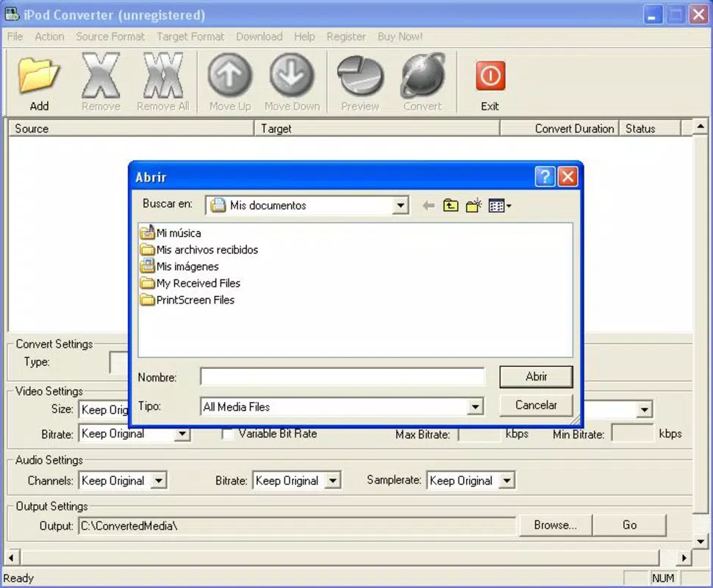Open the Action menu
The height and width of the screenshot is (588, 713).
pos(49,36)
